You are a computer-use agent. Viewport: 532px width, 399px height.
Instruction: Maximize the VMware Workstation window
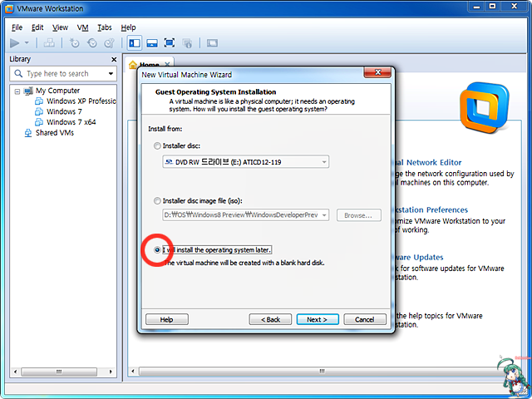coord(493,6)
